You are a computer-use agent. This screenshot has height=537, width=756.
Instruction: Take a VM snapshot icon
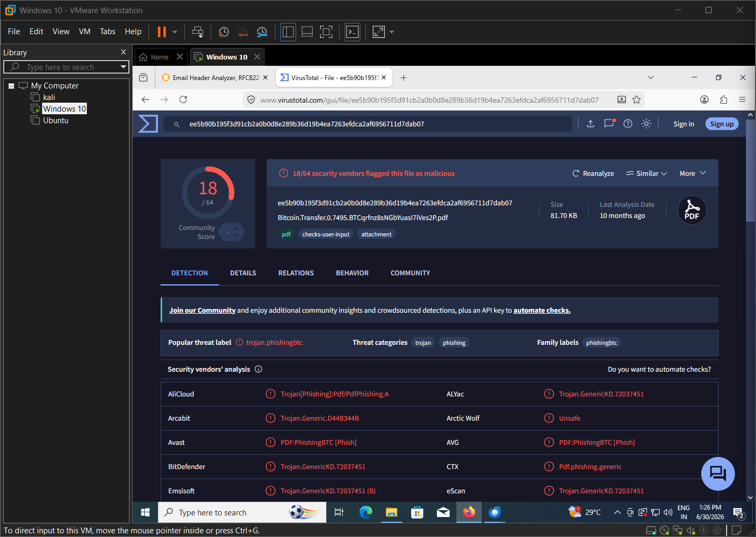point(223,32)
